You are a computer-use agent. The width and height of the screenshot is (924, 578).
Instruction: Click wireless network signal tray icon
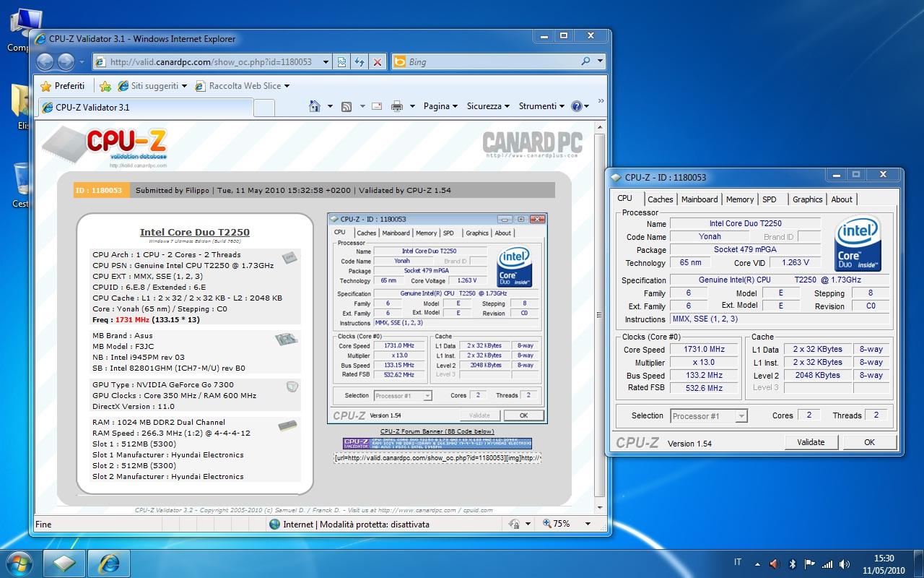pyautogui.click(x=827, y=564)
